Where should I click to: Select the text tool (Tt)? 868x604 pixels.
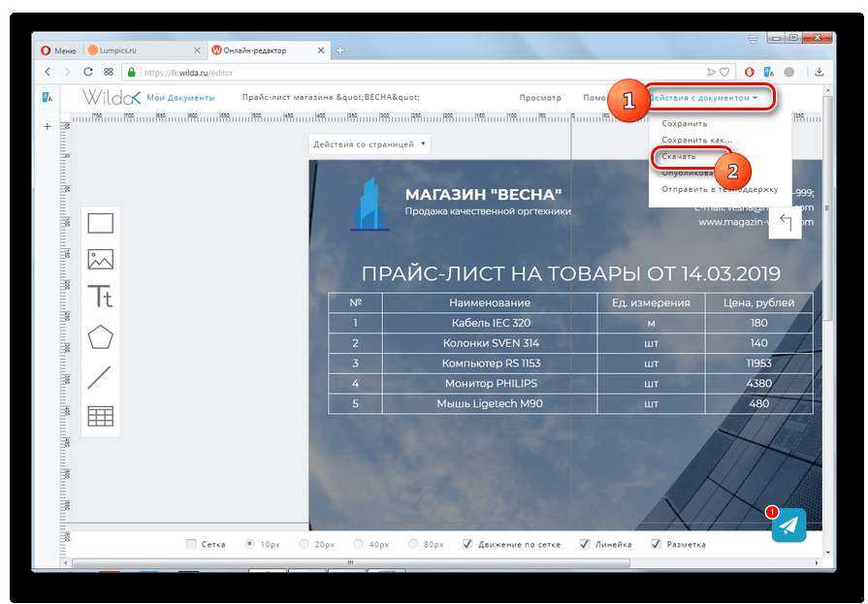click(101, 297)
